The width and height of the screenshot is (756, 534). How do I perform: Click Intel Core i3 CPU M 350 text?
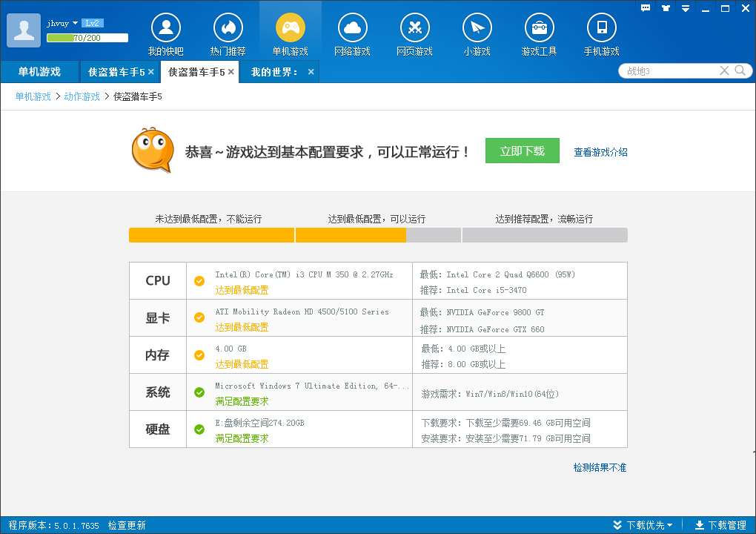tap(304, 274)
